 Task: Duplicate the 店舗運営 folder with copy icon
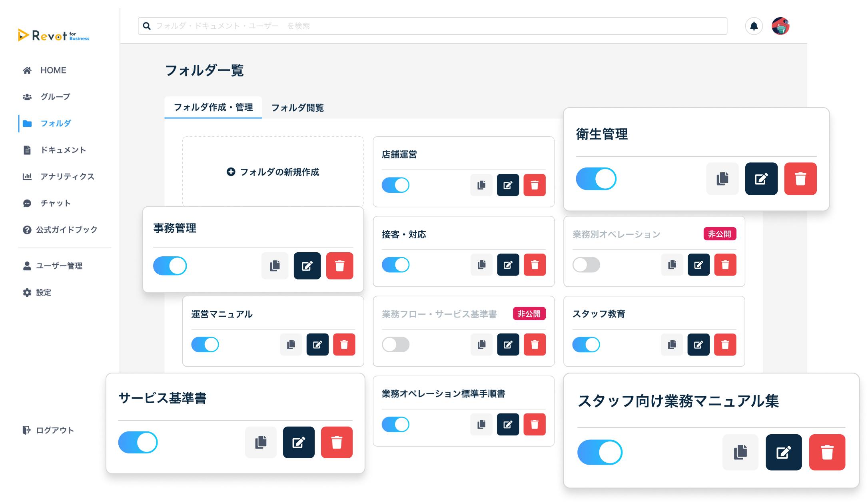coord(481,185)
